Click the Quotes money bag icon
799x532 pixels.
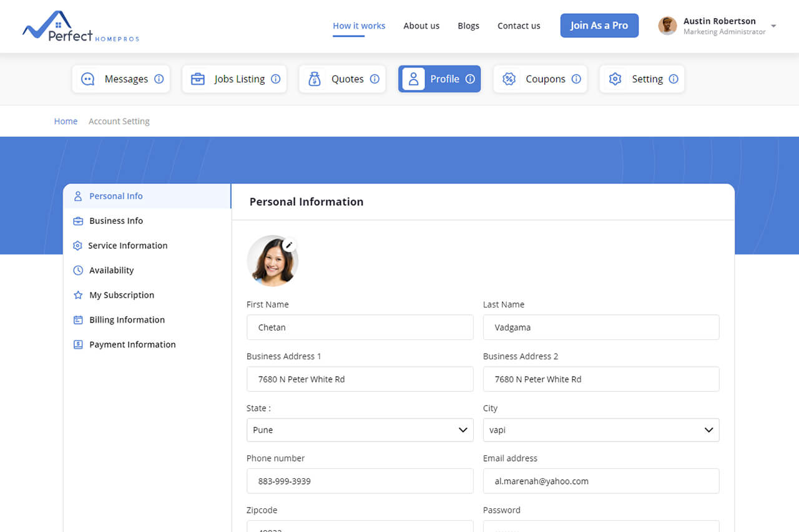(315, 79)
